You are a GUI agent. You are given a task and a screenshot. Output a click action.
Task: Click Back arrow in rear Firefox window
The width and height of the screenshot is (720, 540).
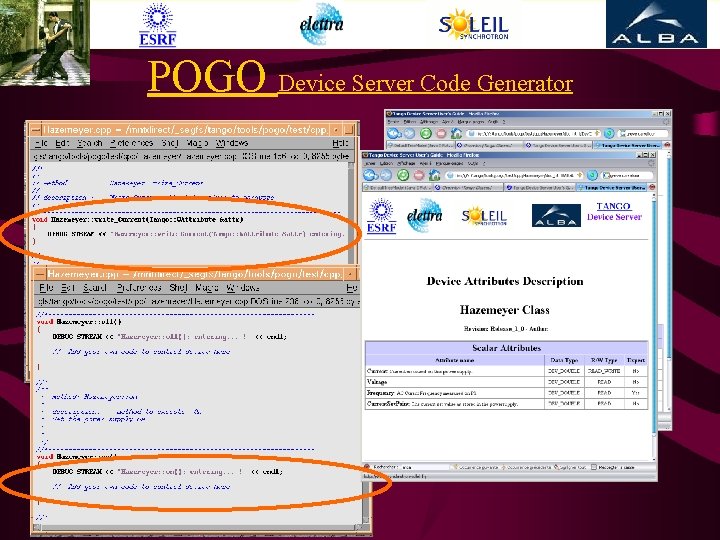coord(394,133)
